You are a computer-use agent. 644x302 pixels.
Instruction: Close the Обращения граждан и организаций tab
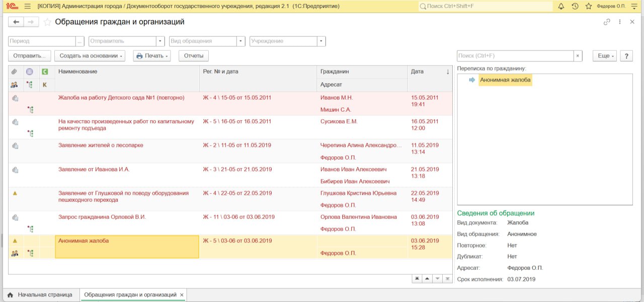click(182, 295)
